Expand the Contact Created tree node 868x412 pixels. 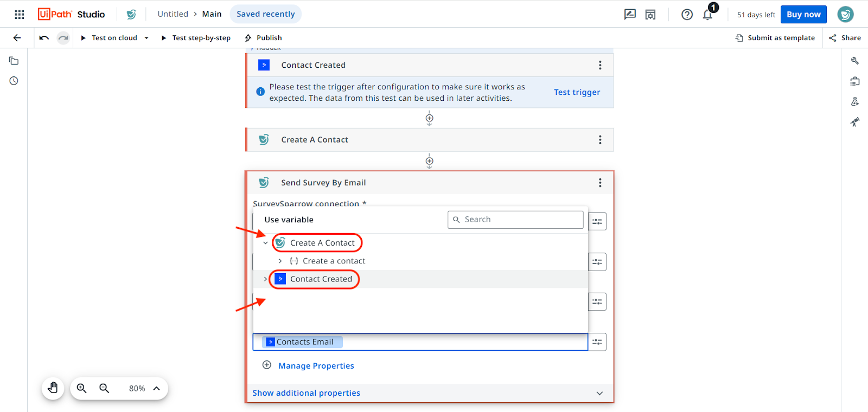[265, 279]
